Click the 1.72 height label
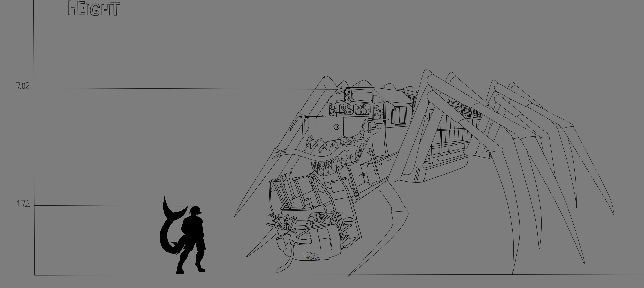 (23, 204)
